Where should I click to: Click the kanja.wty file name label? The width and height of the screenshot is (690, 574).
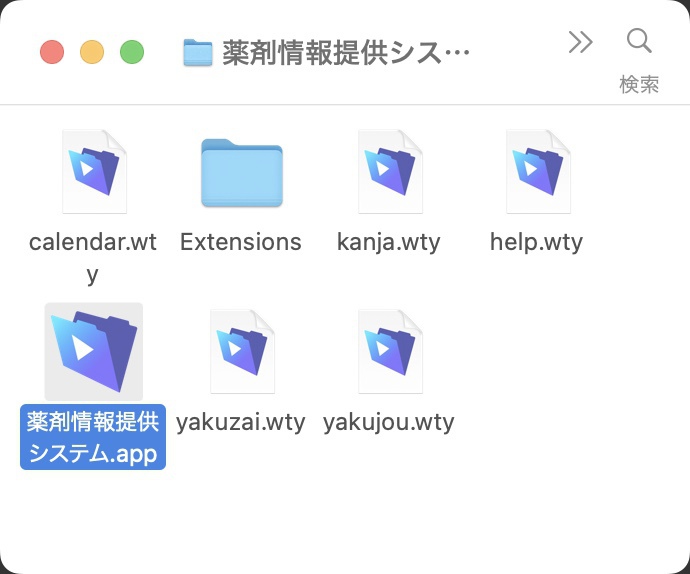pyautogui.click(x=389, y=243)
